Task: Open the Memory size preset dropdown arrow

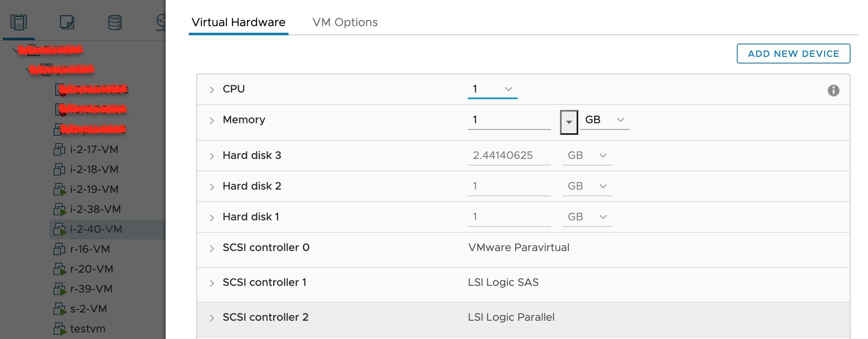Action: [569, 122]
